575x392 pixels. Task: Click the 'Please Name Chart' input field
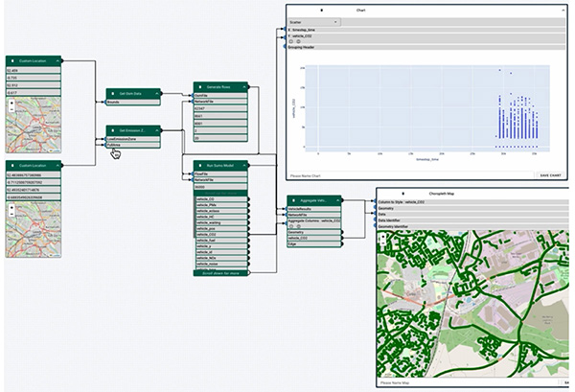pos(411,175)
